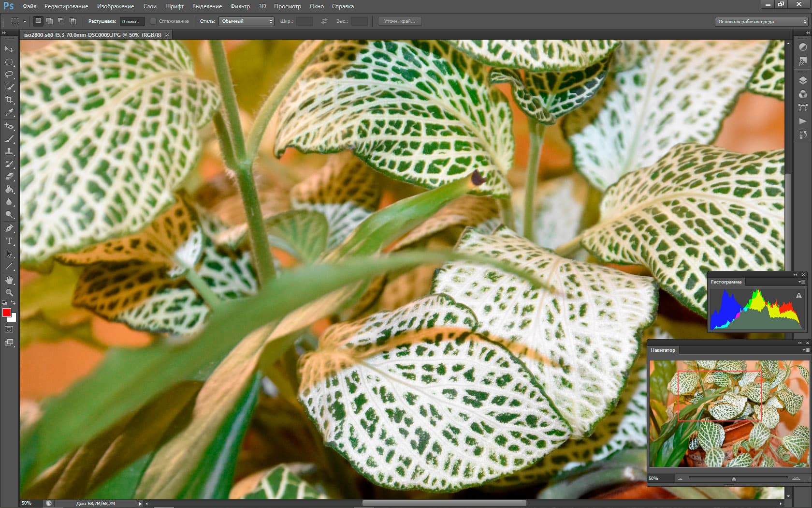Open the status bar info arrow menu

tap(140, 504)
